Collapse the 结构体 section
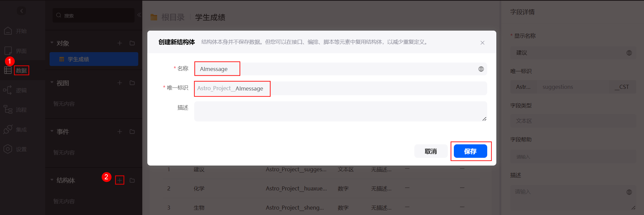The image size is (644, 215). click(x=52, y=180)
